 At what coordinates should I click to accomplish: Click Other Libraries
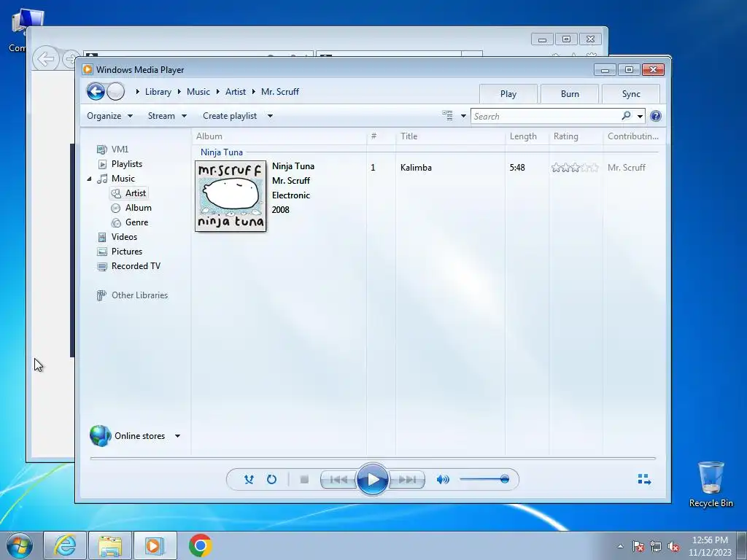tap(133, 295)
